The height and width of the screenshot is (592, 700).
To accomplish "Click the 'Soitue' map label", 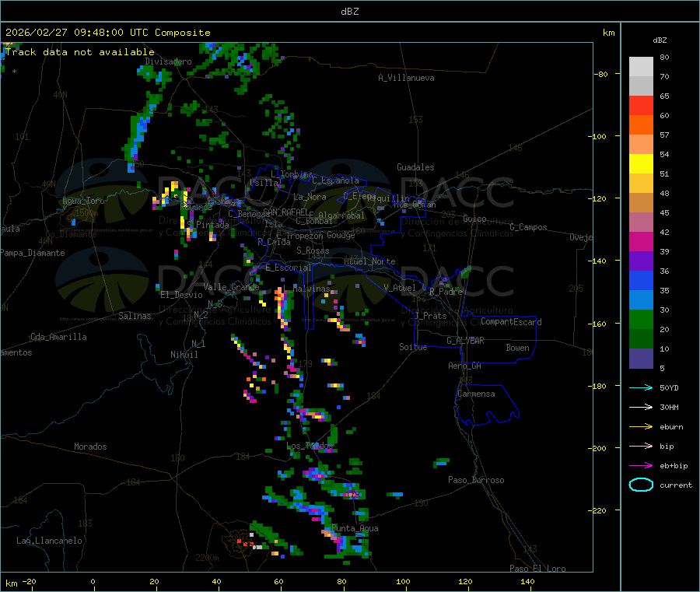I will click(413, 347).
